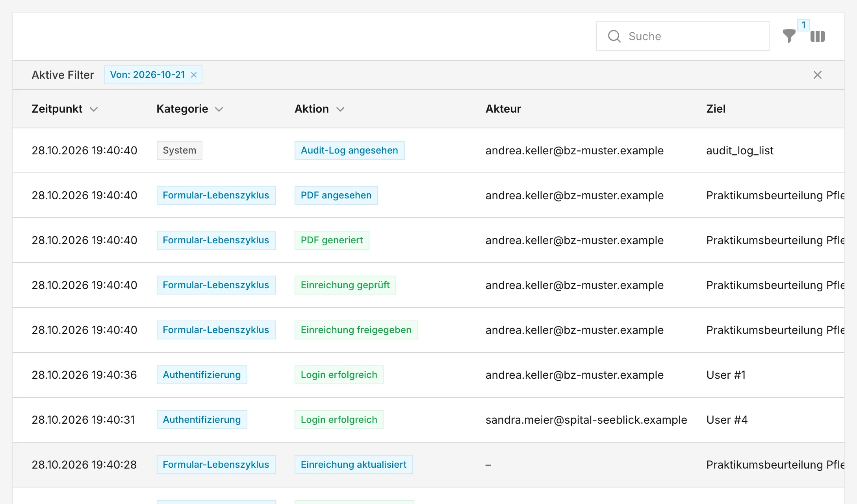Viewport: 857px width, 504px height.
Task: Click the Ziel column header
Action: point(716,109)
